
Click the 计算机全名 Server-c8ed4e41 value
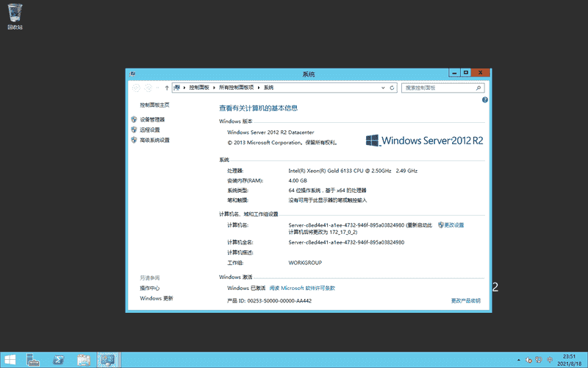(346, 242)
